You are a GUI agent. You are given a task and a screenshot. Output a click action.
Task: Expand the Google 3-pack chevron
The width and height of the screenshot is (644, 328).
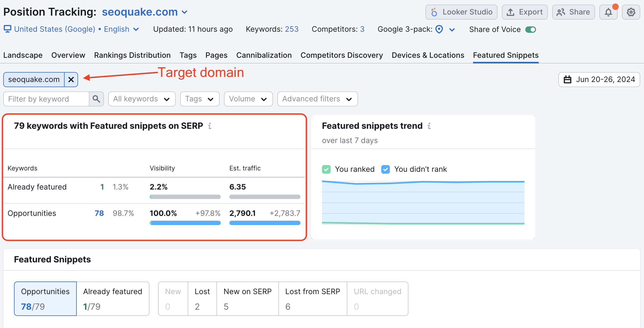pos(452,30)
